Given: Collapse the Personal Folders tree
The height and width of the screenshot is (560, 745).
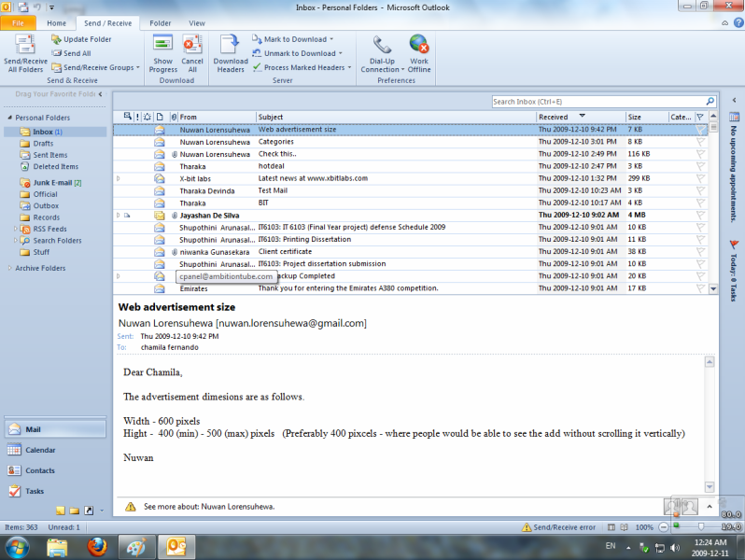Looking at the screenshot, I should tap(10, 118).
